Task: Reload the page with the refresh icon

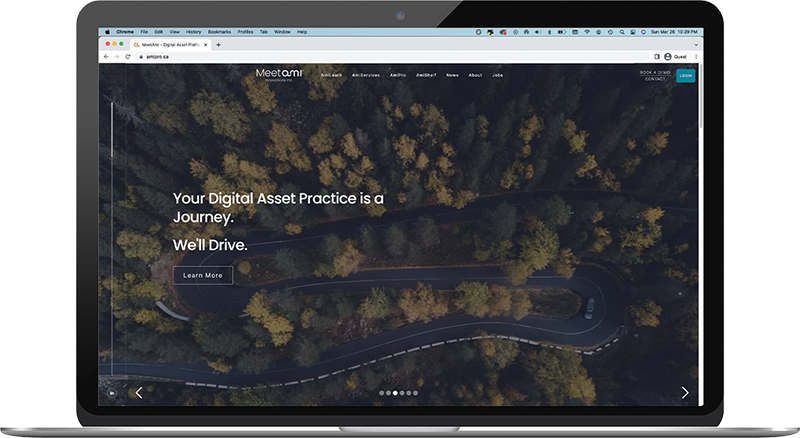Action: (127, 57)
